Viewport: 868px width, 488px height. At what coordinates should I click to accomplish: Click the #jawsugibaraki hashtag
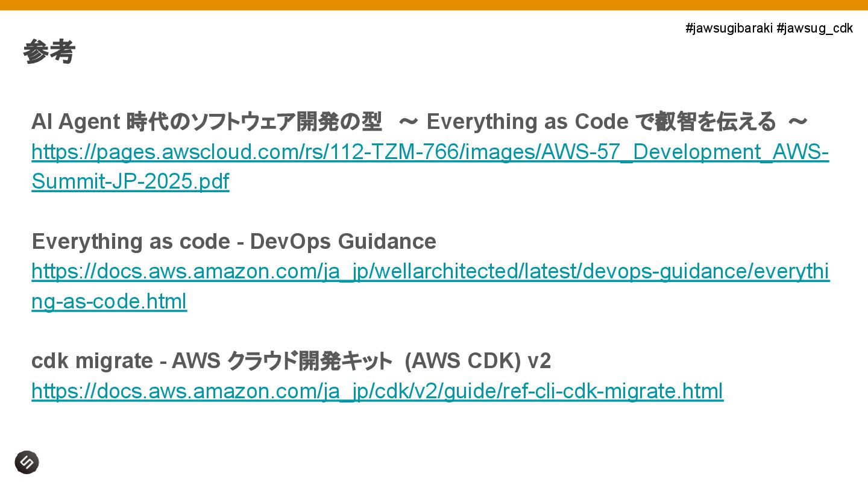click(729, 28)
